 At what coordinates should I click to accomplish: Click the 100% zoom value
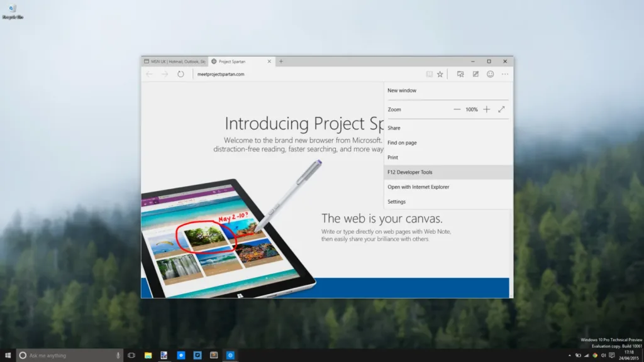472,109
